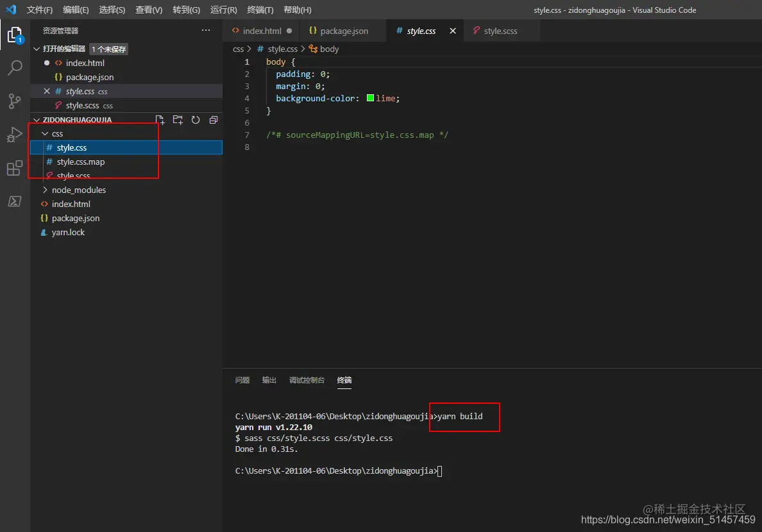The height and width of the screenshot is (532, 762).
Task: Collapse the open editors section
Action: (37, 49)
